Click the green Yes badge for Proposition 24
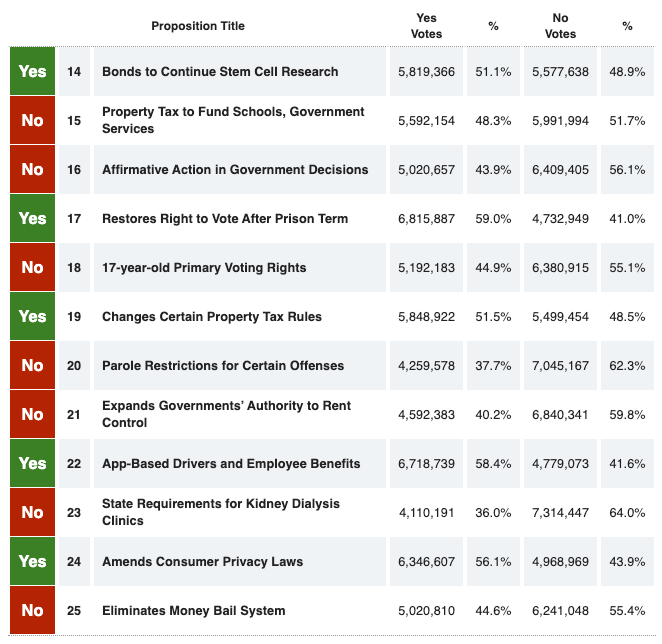 [x=32, y=561]
